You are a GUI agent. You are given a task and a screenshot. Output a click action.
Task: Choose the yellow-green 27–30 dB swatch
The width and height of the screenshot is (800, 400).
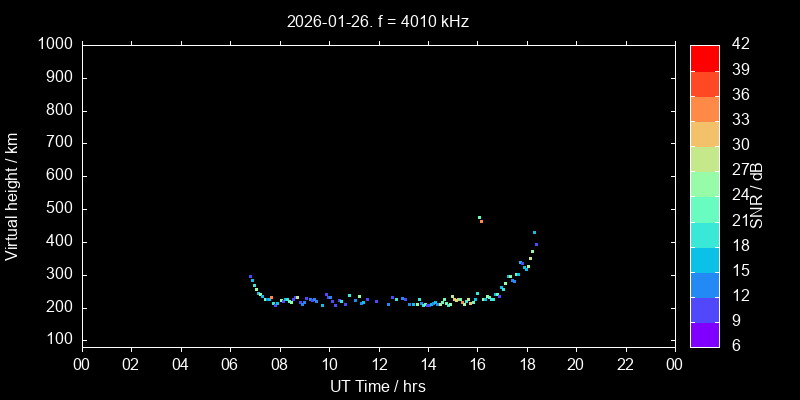point(704,158)
